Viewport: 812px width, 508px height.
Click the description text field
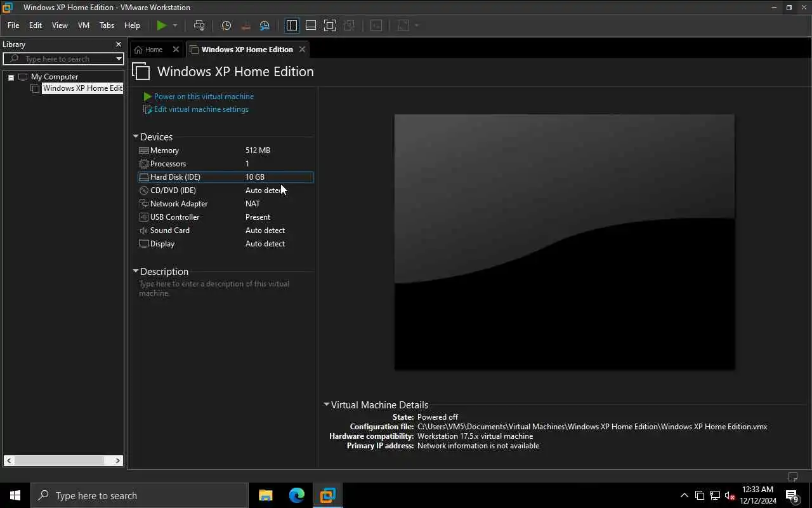(x=225, y=289)
